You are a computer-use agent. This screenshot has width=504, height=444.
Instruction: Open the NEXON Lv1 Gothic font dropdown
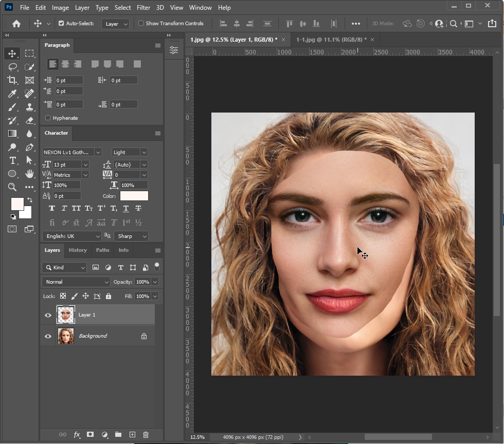pyautogui.click(x=71, y=152)
